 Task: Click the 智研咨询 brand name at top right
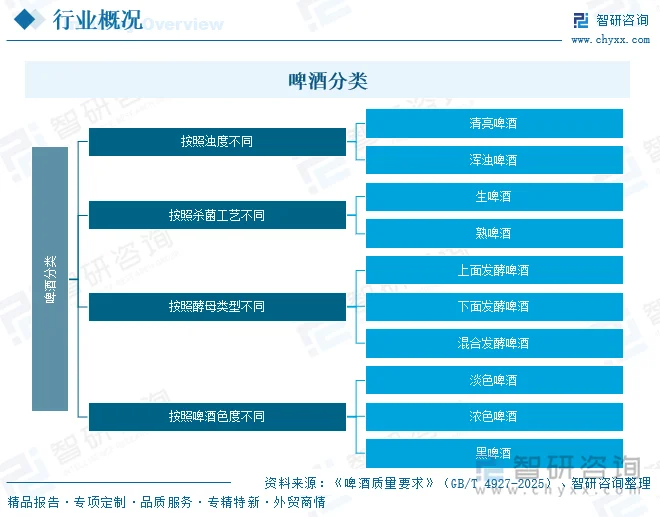click(622, 20)
